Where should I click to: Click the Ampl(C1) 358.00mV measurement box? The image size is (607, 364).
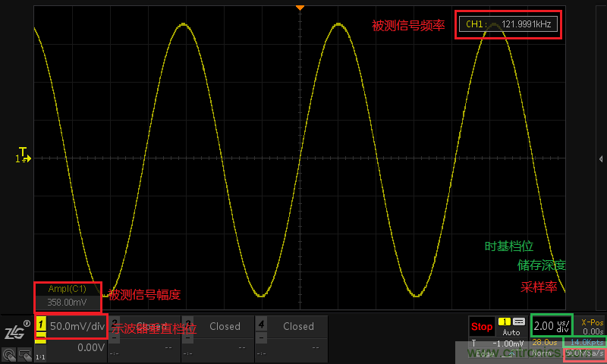tap(67, 296)
